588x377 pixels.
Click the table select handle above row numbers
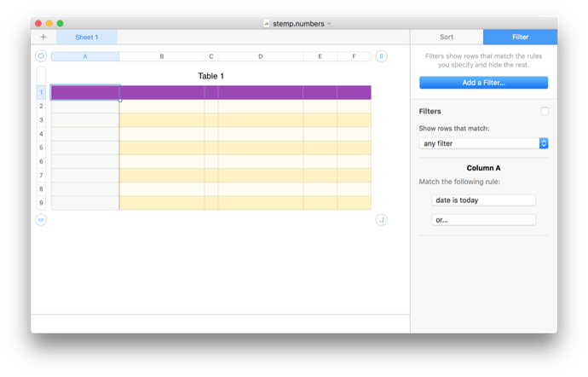[x=40, y=56]
